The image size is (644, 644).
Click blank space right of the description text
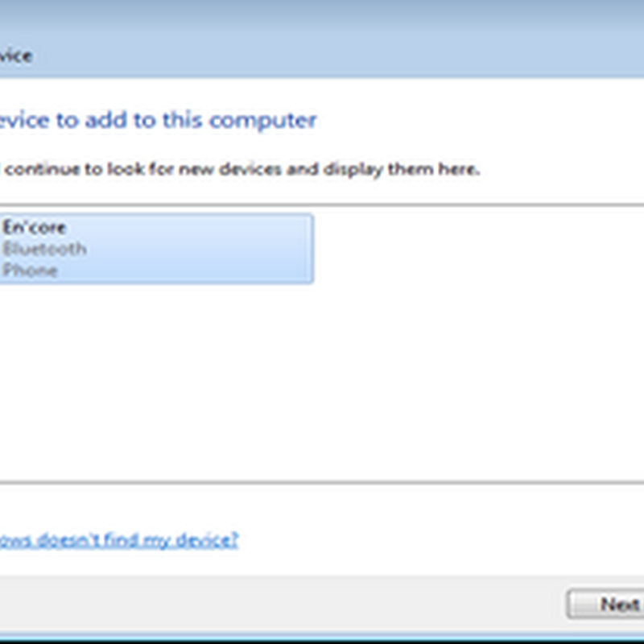[563, 170]
